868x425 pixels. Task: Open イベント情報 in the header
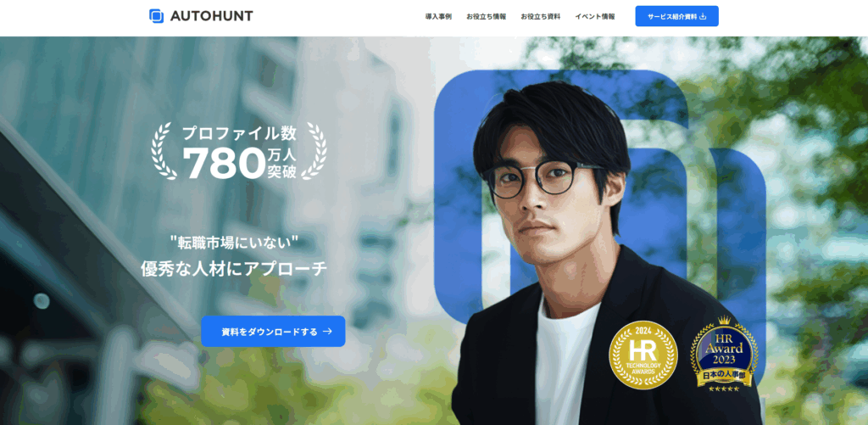[594, 17]
